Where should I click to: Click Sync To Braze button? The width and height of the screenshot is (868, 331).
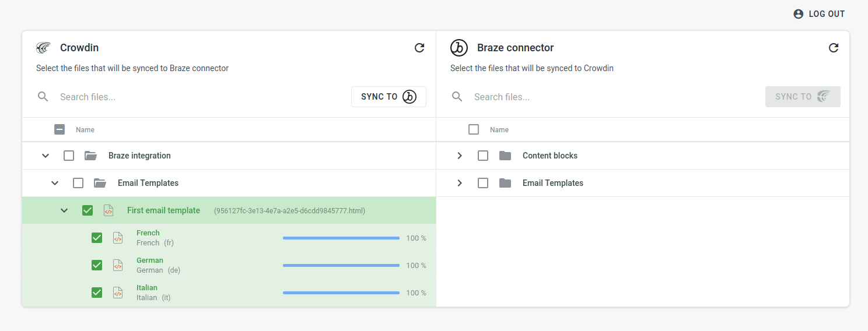pos(388,97)
